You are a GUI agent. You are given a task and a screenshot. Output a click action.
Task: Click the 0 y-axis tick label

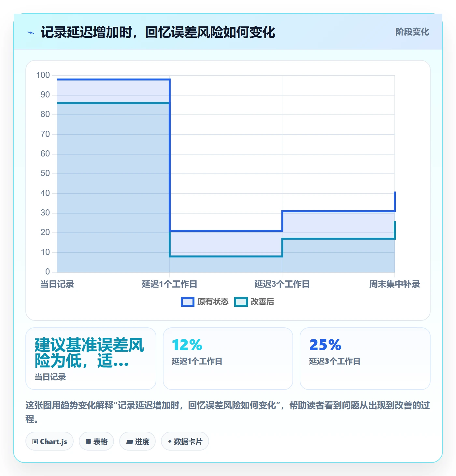pos(48,272)
